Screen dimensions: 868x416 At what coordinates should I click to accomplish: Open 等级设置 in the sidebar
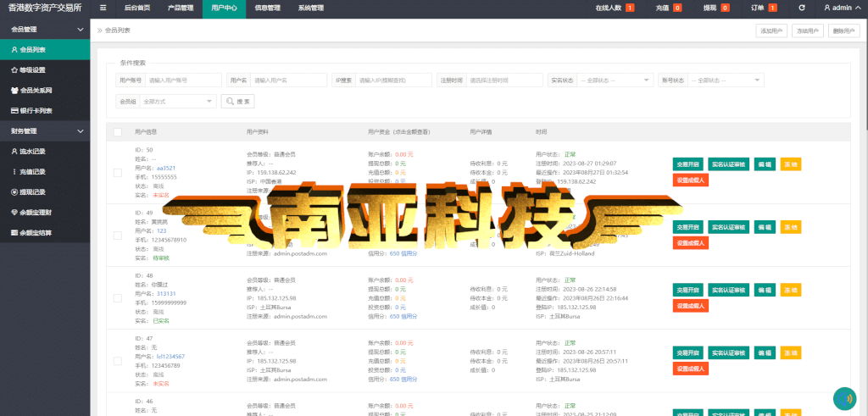(x=45, y=70)
